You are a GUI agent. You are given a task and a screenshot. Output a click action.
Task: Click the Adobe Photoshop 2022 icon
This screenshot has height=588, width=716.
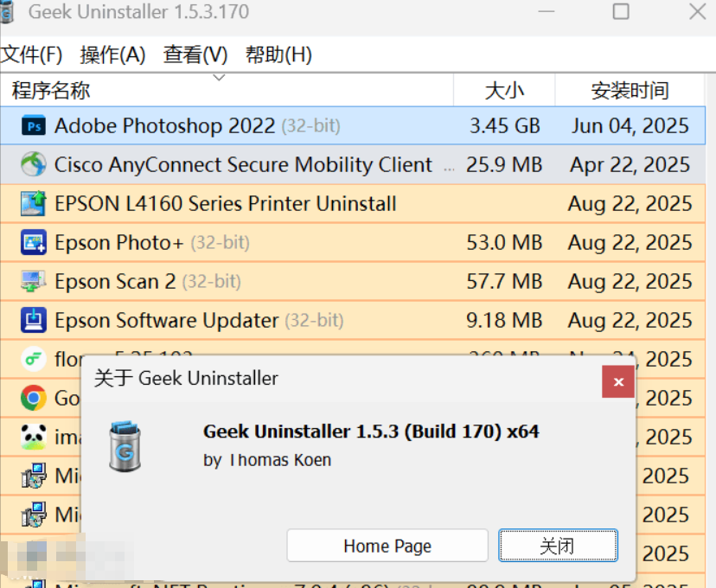tap(34, 126)
